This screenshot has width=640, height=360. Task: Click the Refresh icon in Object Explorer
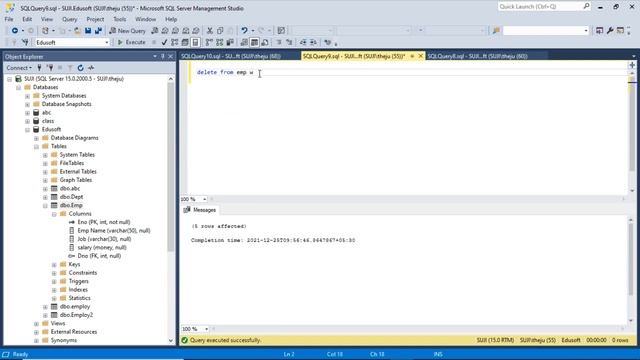(x=80, y=68)
